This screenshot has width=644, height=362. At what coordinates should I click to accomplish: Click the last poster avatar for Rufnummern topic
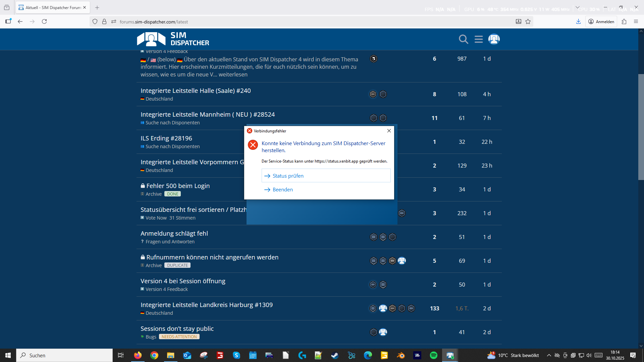pyautogui.click(x=402, y=261)
